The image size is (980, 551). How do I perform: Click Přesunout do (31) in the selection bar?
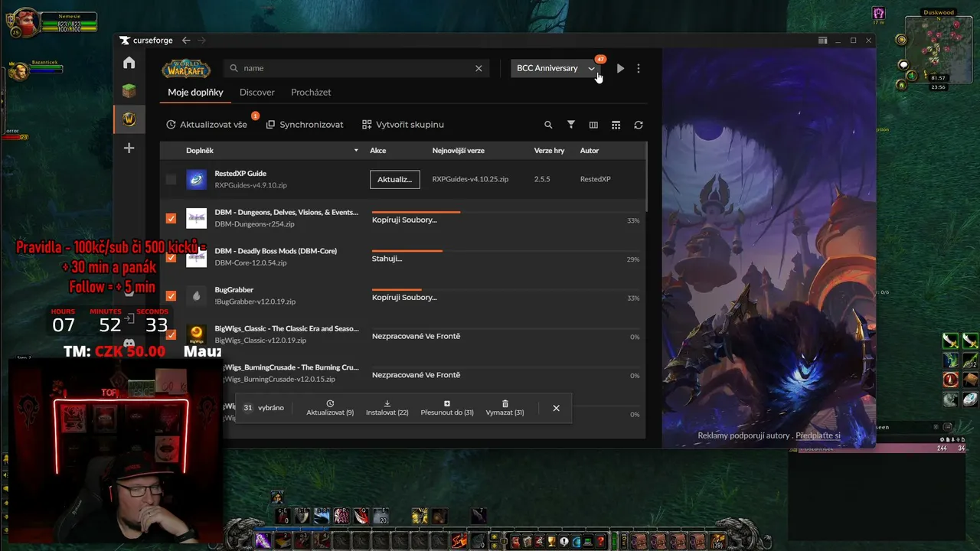(447, 408)
